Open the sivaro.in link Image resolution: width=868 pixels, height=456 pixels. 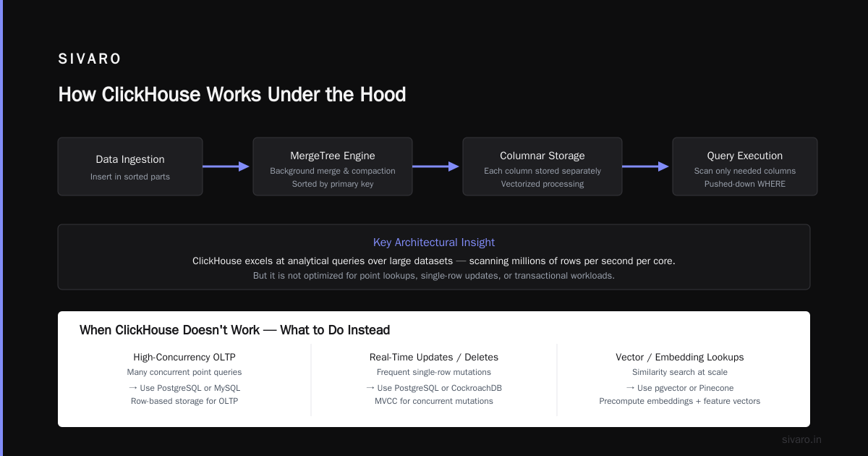click(802, 439)
